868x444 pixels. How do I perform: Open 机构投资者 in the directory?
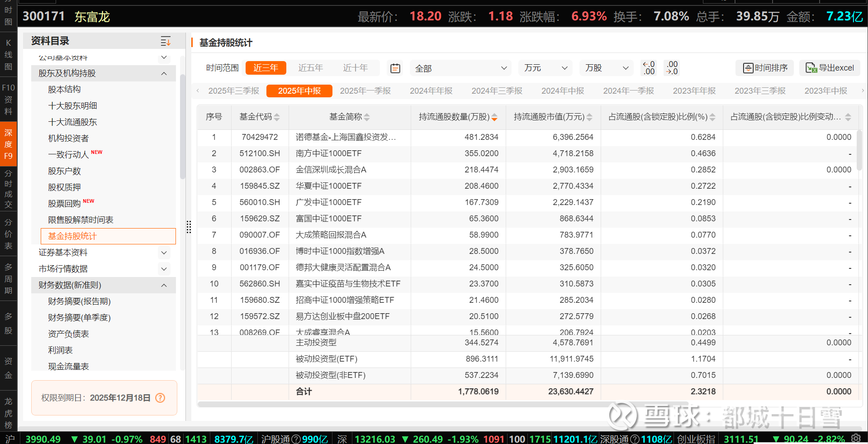[68, 138]
